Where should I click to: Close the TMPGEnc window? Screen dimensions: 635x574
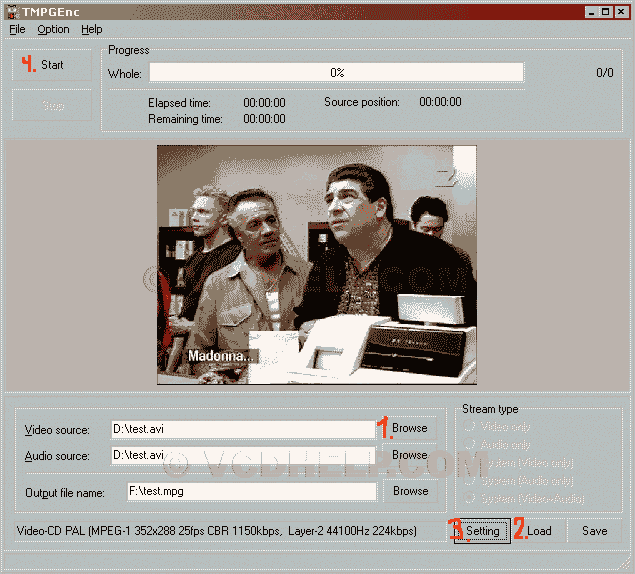tap(621, 12)
